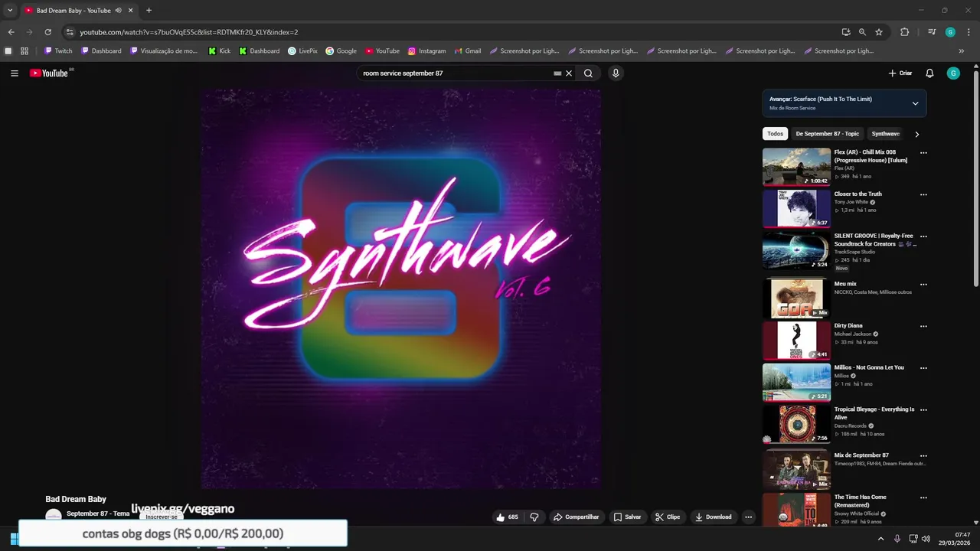This screenshot has height=551, width=980.
Task: Open YouTube notifications bell
Action: (929, 73)
